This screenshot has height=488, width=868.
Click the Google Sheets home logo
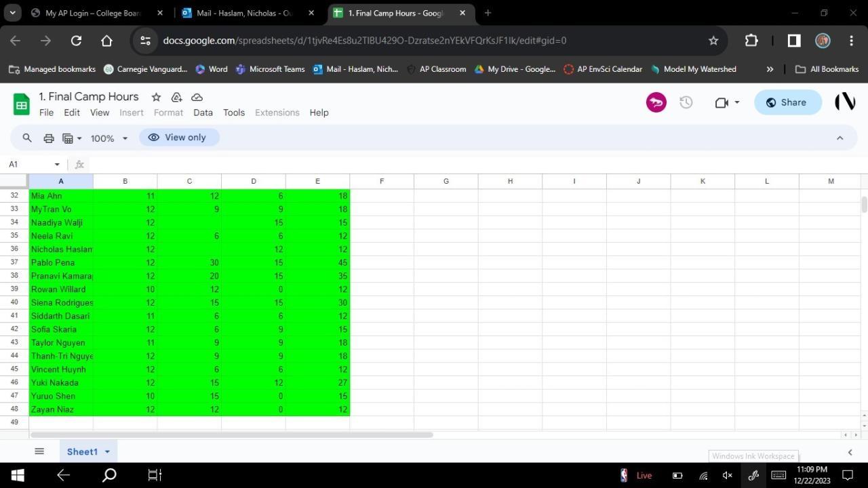[x=22, y=104]
